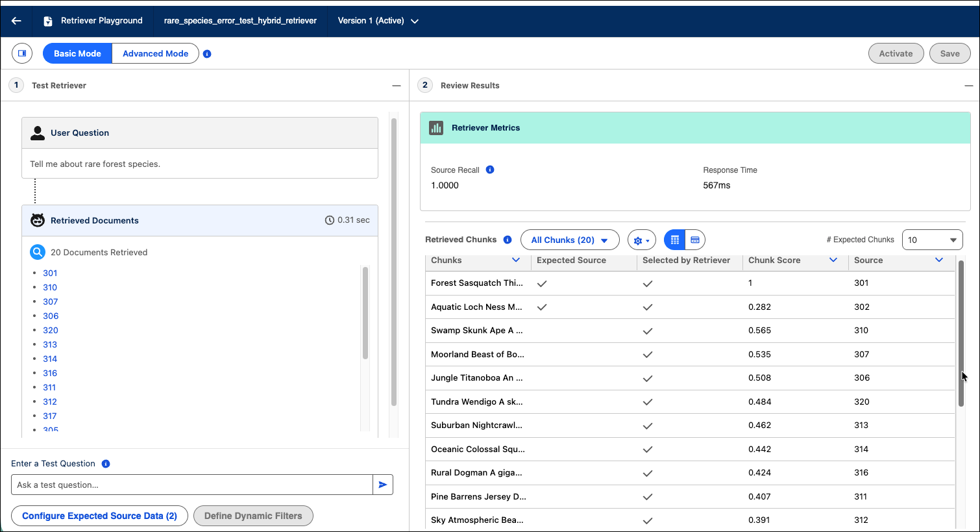Select the Jungle Titanoboa chunk cell
This screenshot has width=980, height=532.
coord(478,378)
